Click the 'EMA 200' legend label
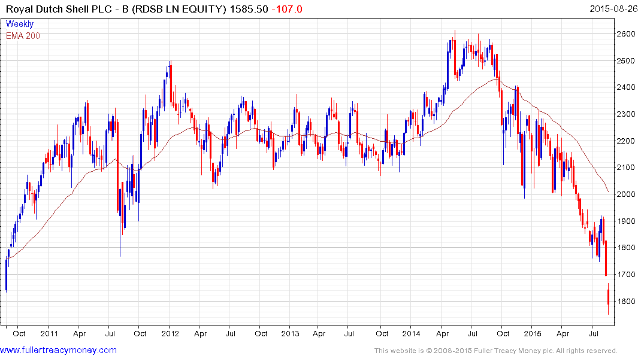The image size is (644, 359). pos(23,36)
